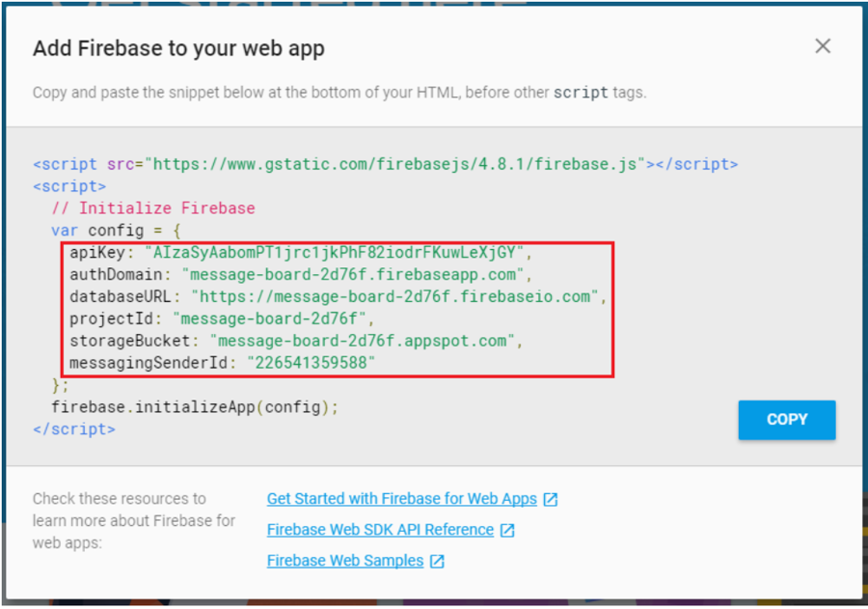Click the closing script tag in snippet

74,429
